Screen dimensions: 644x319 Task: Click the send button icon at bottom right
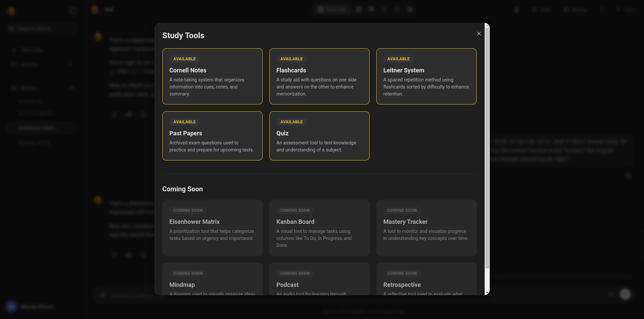pyautogui.click(x=625, y=294)
